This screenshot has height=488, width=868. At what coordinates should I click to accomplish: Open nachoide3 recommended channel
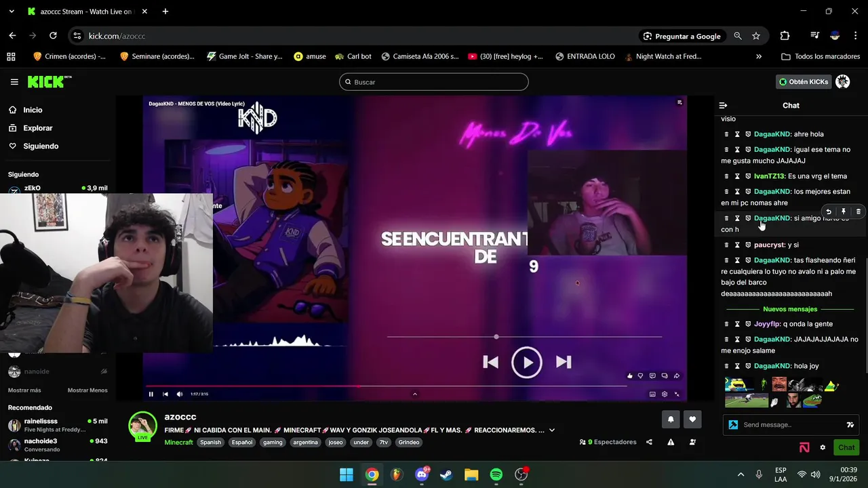pos(58,445)
